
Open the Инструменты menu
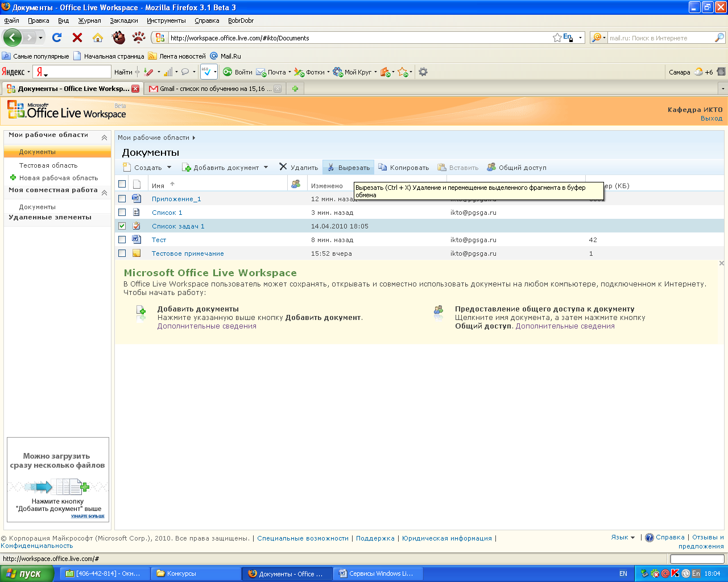coord(166,20)
